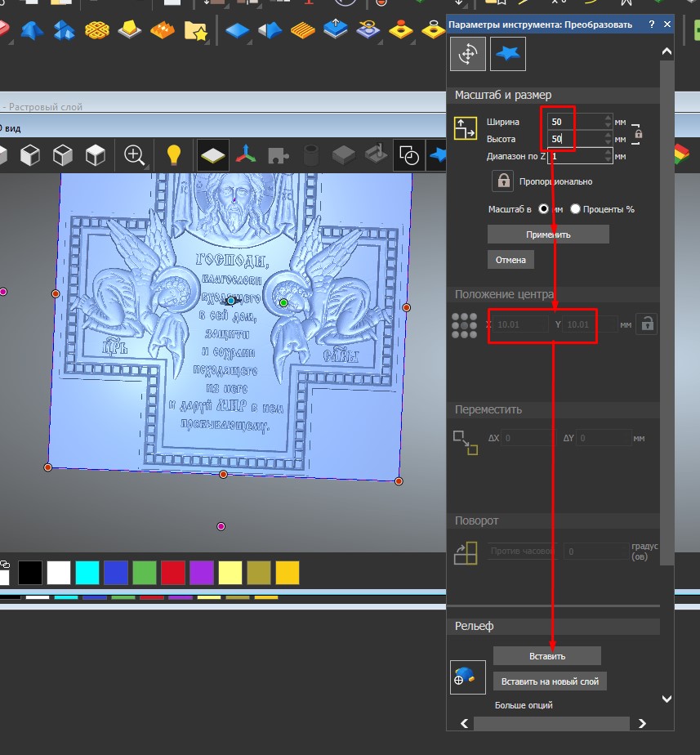Close the Параметры инструмента panel

pyautogui.click(x=667, y=24)
